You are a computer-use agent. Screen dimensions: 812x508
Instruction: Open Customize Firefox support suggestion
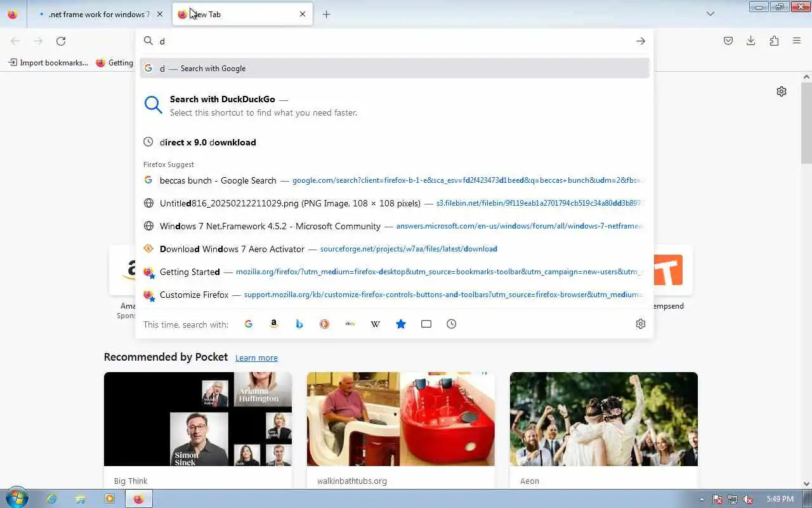395,295
